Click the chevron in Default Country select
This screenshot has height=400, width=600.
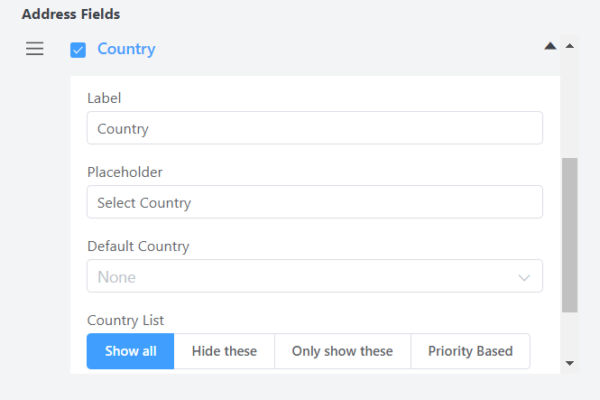pyautogui.click(x=524, y=277)
